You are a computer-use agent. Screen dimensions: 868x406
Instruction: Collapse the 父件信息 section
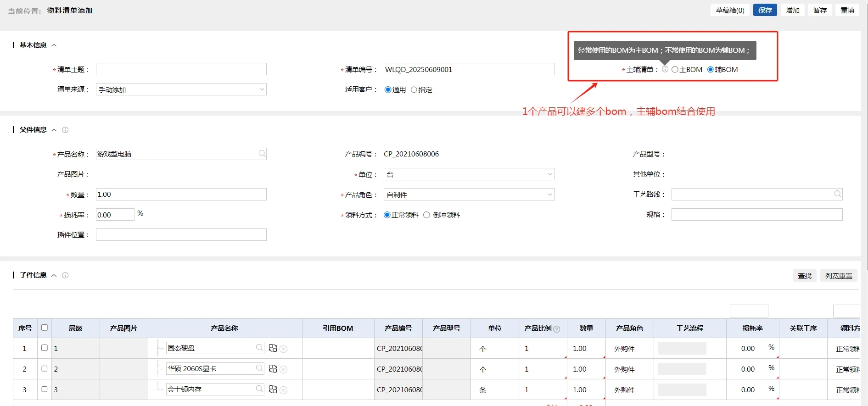point(54,130)
